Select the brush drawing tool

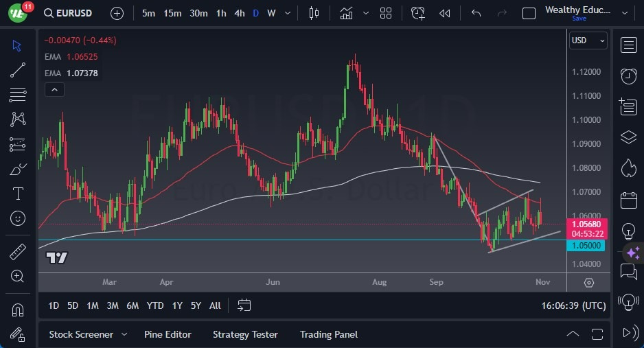(18, 169)
